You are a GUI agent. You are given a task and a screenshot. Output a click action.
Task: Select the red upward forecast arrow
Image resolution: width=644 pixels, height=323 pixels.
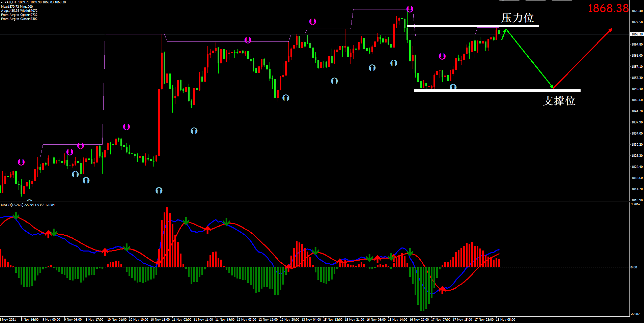point(582,58)
